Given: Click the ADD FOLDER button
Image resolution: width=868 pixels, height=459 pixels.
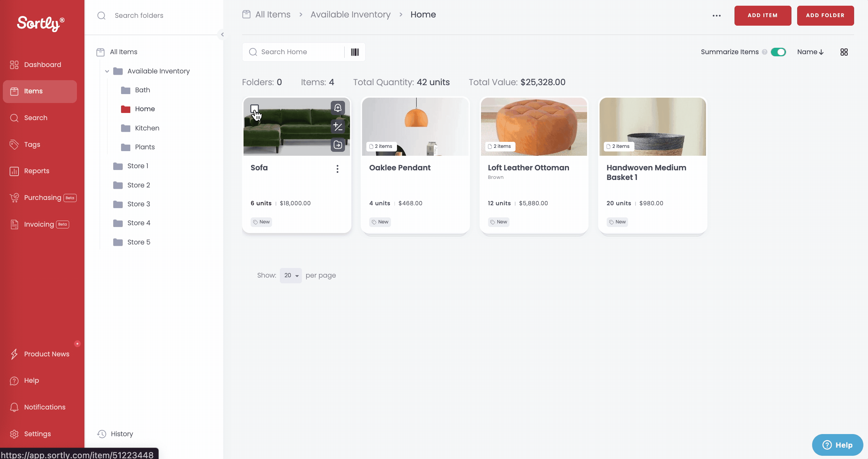Looking at the screenshot, I should coord(825,15).
